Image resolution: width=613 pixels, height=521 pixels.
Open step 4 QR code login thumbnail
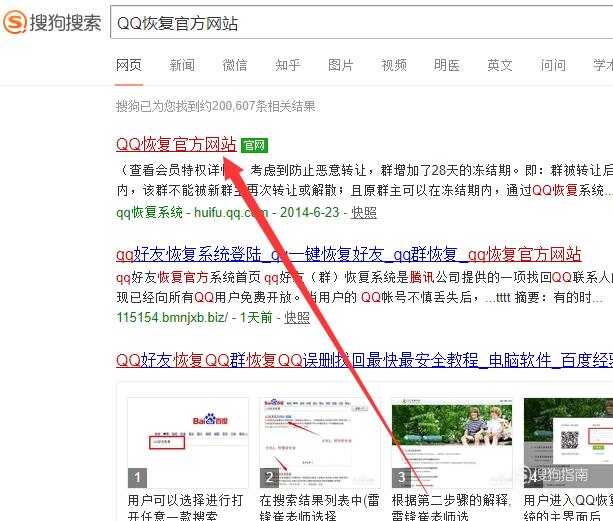[x=568, y=443]
